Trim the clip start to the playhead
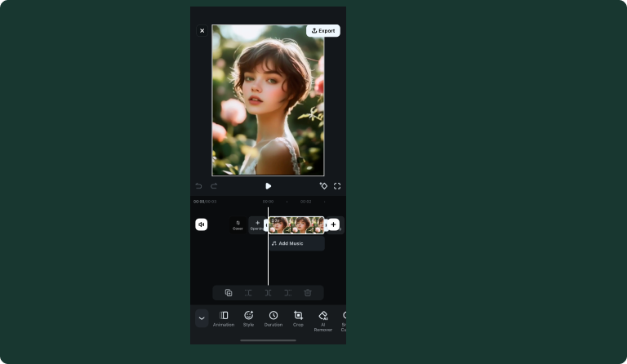 [248, 293]
